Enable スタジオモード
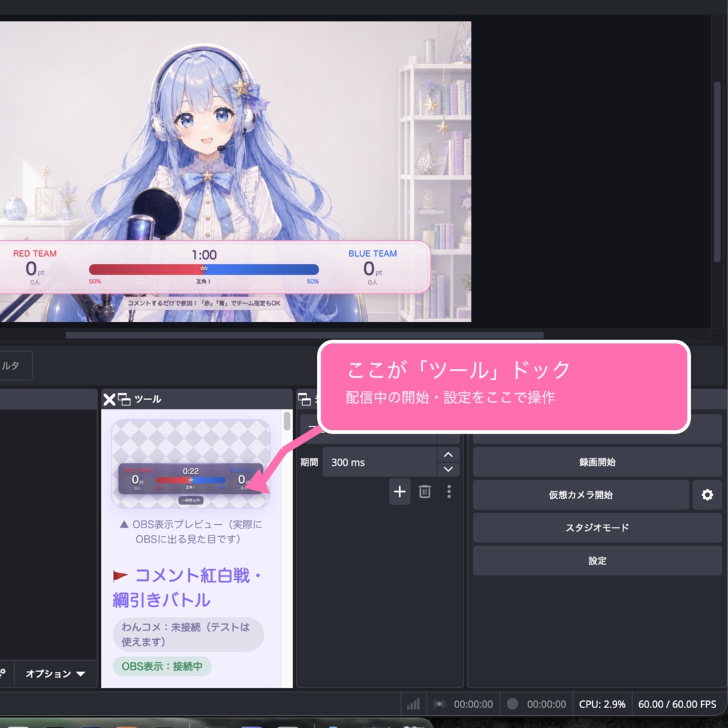The width and height of the screenshot is (728, 728). pos(597,528)
